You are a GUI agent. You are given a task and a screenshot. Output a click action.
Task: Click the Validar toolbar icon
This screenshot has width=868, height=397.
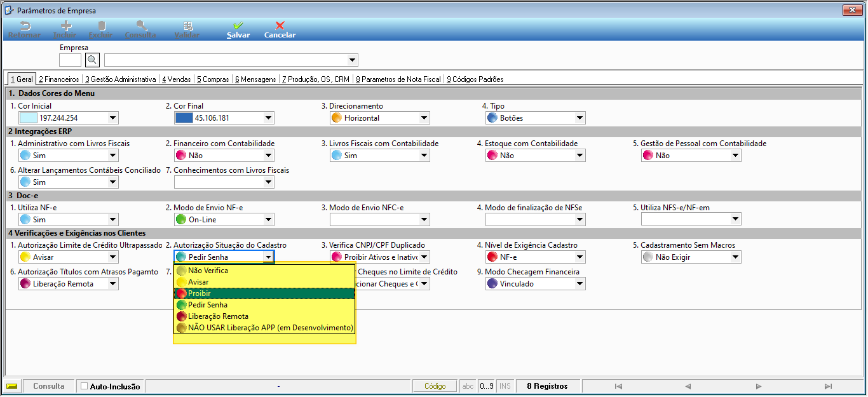tap(188, 26)
